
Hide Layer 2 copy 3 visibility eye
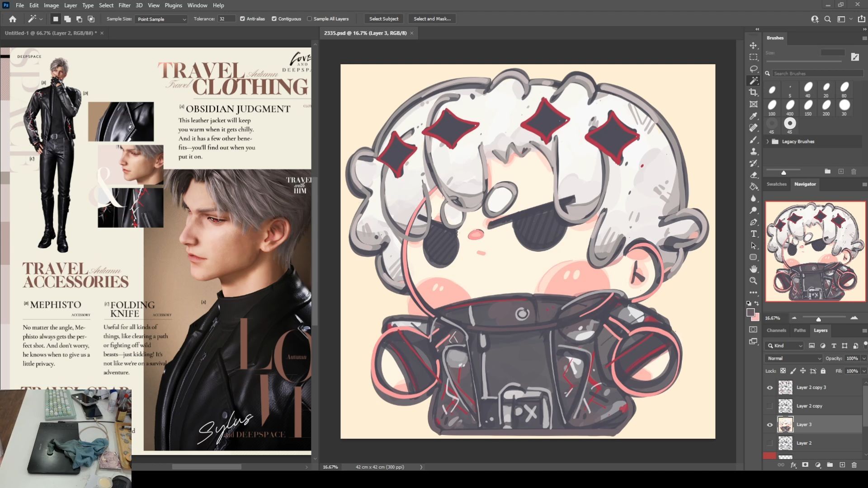click(x=769, y=388)
